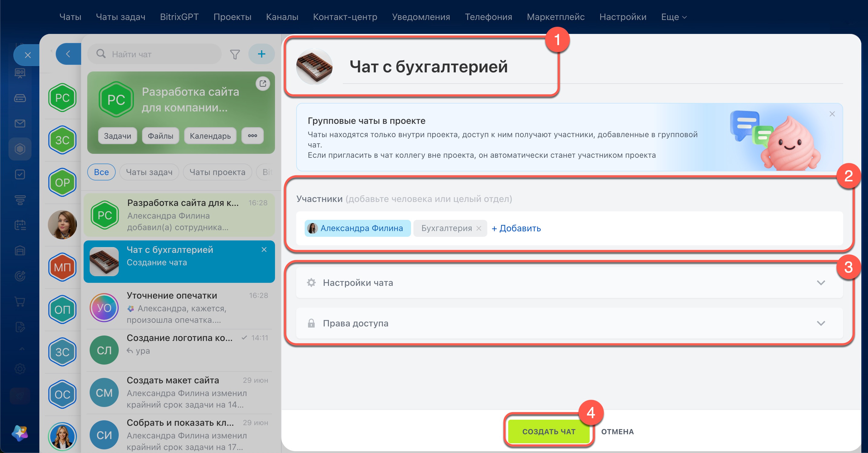Open Телефония in the top menu
Image resolution: width=868 pixels, height=453 pixels.
[x=488, y=17]
